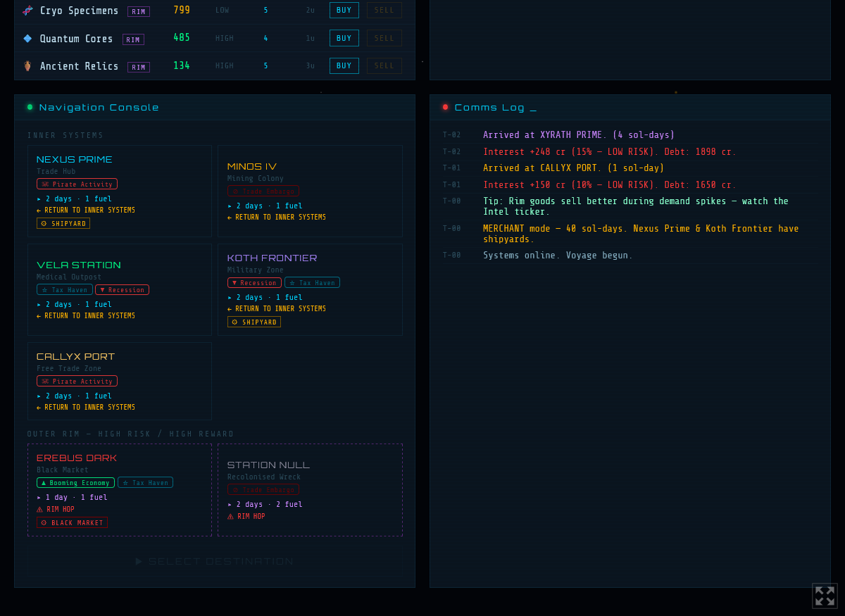
Task: Click the Erebus Dark RIM HOP warning
Action: coord(56,510)
